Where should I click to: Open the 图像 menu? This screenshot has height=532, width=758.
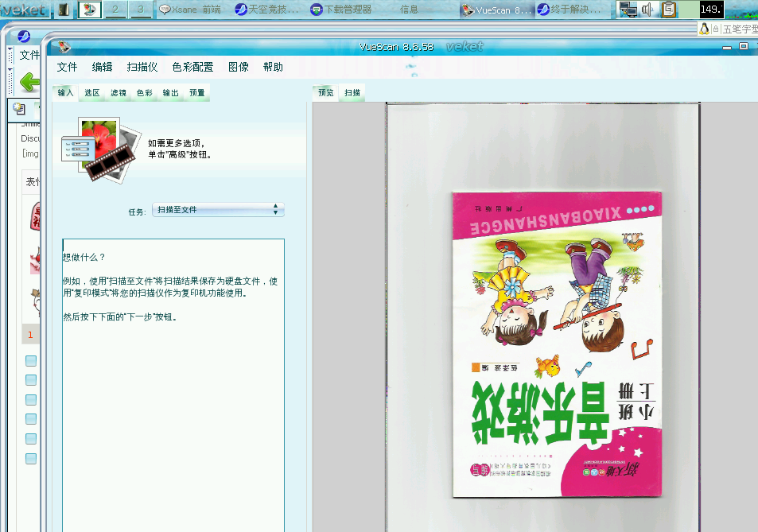point(239,67)
